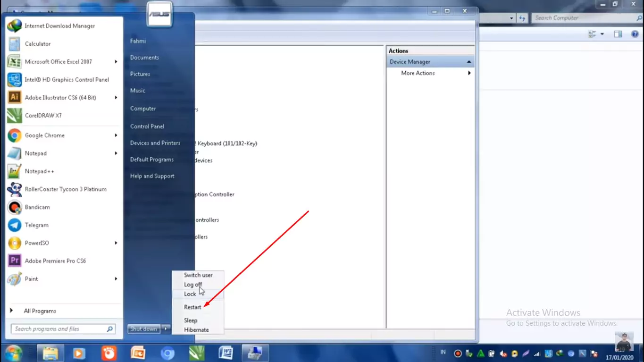This screenshot has height=362, width=644.
Task: Click the Windows Start orb
Action: tap(14, 353)
